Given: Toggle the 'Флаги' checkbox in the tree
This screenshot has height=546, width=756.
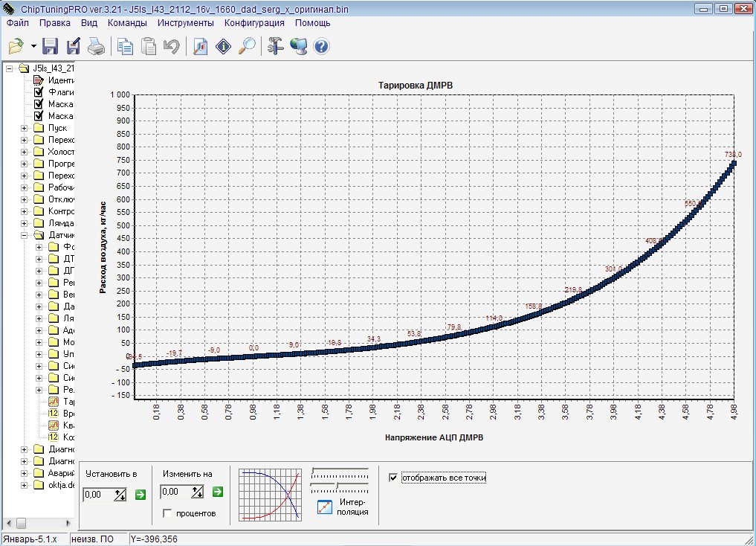Looking at the screenshot, I should coord(39,92).
